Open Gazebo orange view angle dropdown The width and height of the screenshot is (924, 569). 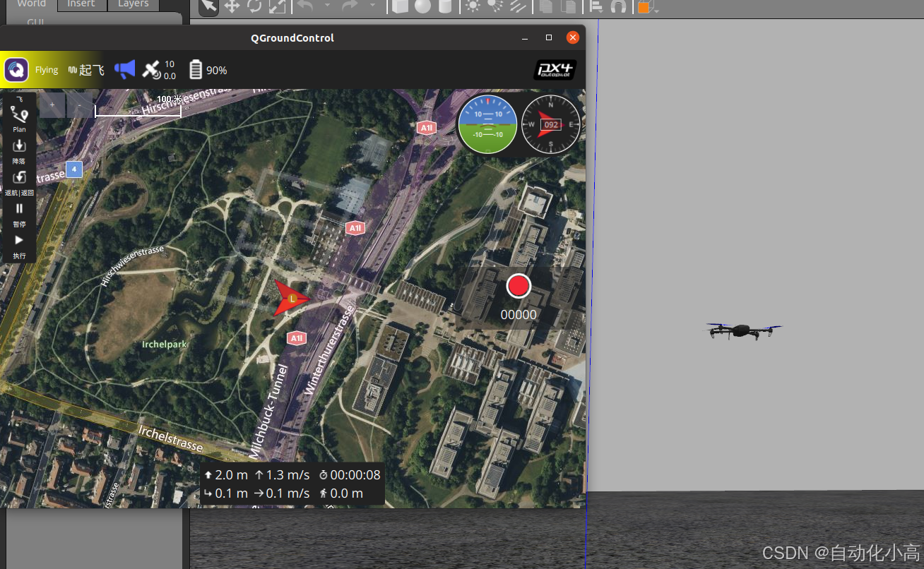point(647,7)
